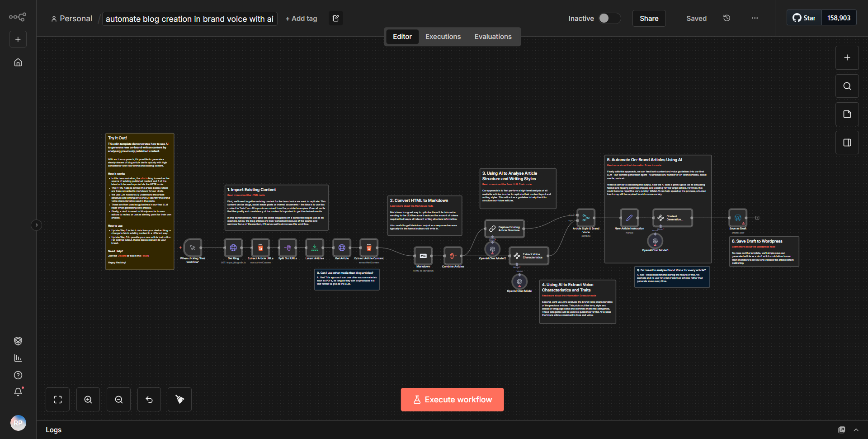This screenshot has width=868, height=439.
Task: Select the Personal project breadcrumb
Action: (x=71, y=19)
